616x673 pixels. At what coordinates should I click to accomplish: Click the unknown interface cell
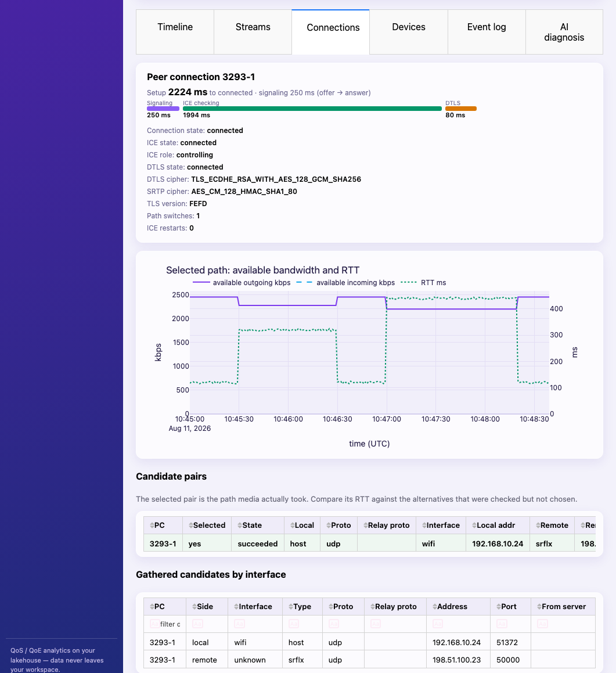pos(255,660)
